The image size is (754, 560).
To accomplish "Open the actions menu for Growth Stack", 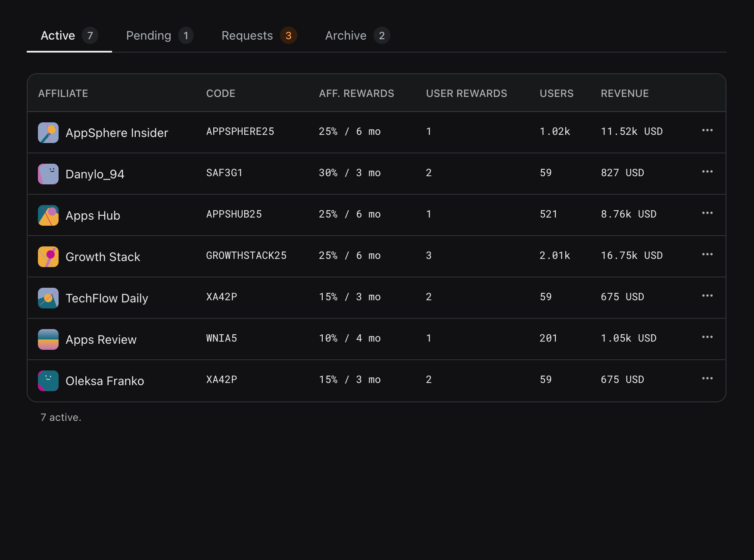I will 707,255.
